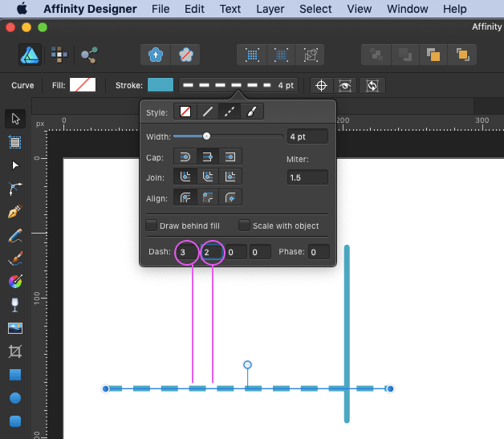Open the Select menu

point(315,9)
